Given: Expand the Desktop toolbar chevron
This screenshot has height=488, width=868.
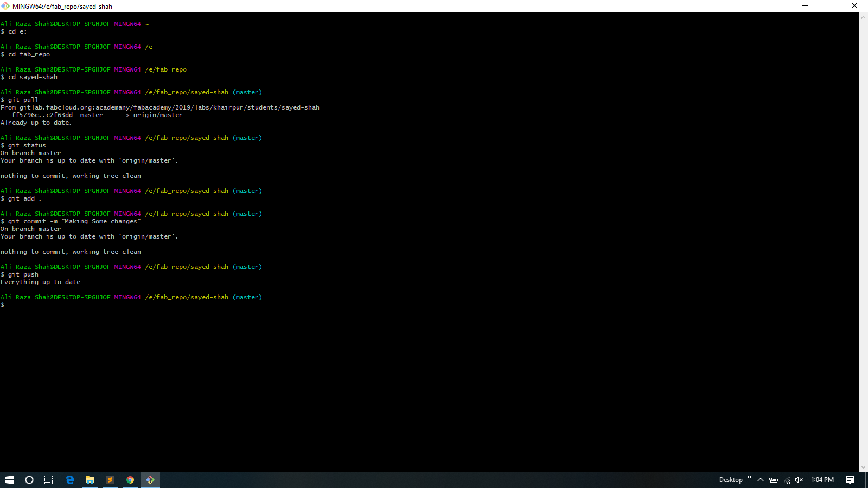Looking at the screenshot, I should tap(749, 477).
